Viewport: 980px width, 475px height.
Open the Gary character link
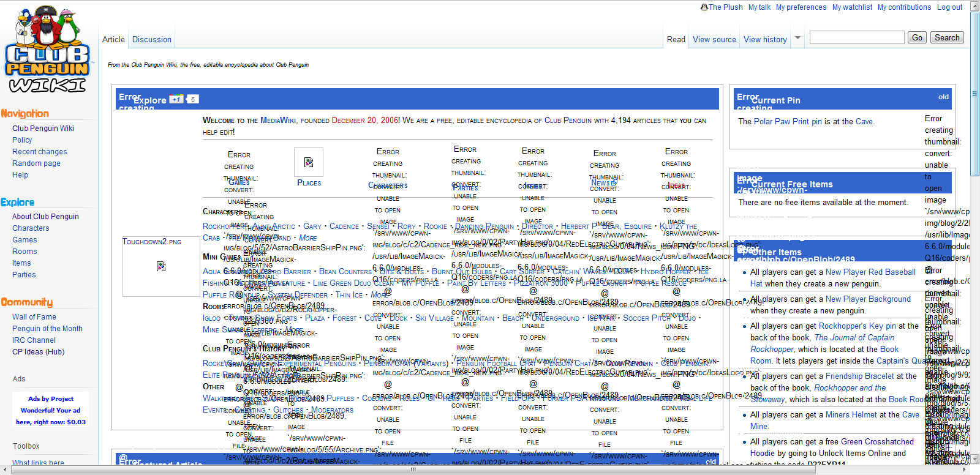[x=312, y=226]
